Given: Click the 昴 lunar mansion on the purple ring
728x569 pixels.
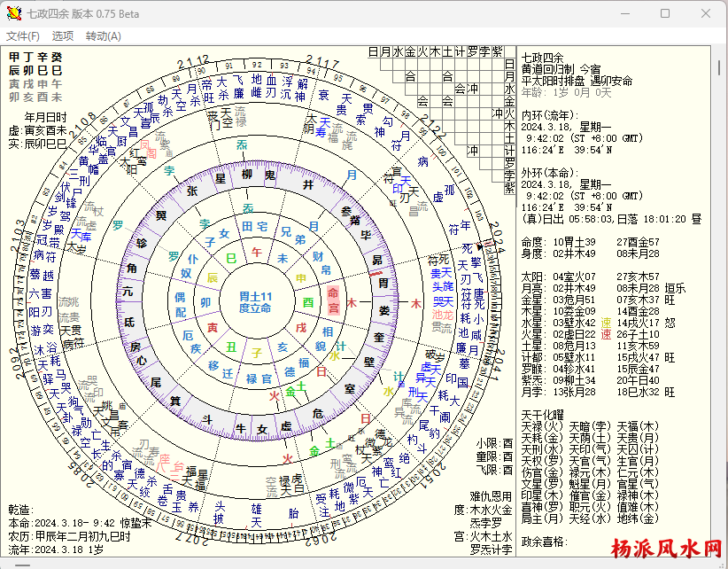Looking at the screenshot, I should tap(377, 260).
